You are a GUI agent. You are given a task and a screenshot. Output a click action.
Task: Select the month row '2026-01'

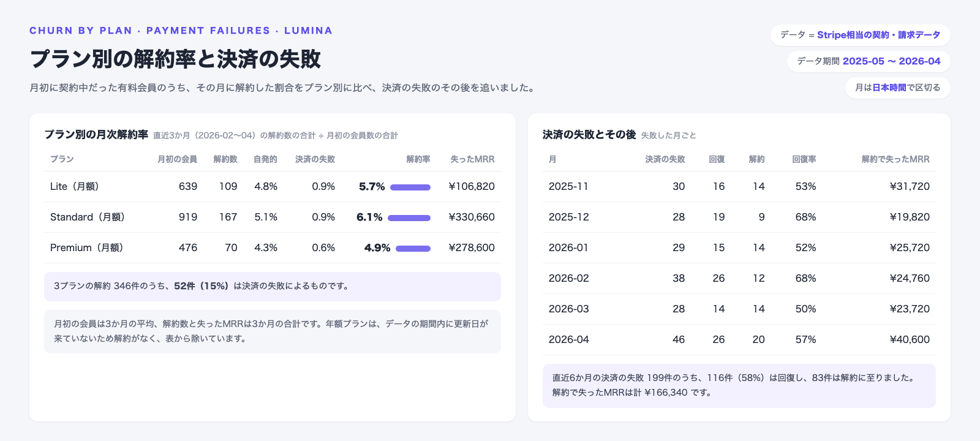tap(739, 248)
